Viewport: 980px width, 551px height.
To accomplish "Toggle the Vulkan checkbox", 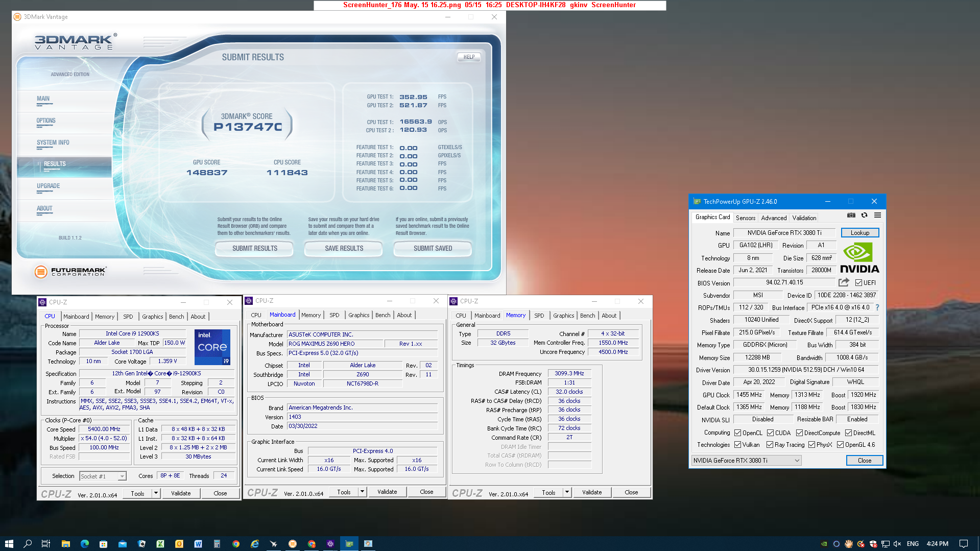I will pyautogui.click(x=737, y=445).
